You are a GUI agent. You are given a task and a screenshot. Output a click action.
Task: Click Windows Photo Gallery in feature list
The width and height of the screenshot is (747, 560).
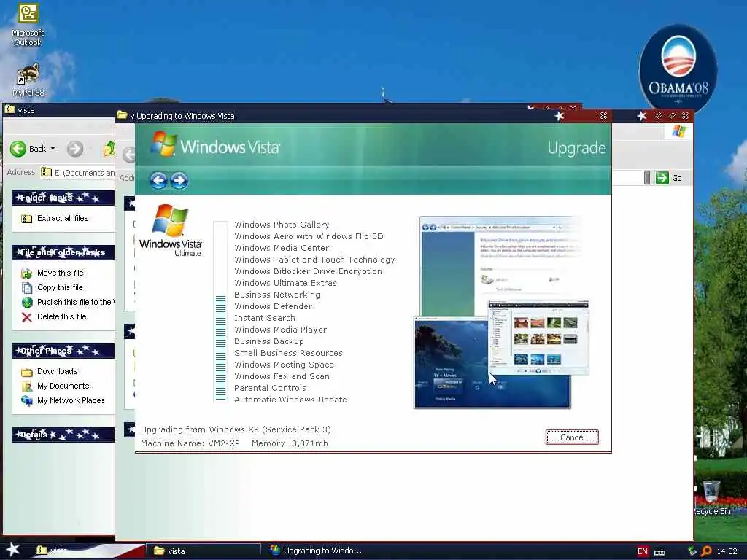point(282,225)
